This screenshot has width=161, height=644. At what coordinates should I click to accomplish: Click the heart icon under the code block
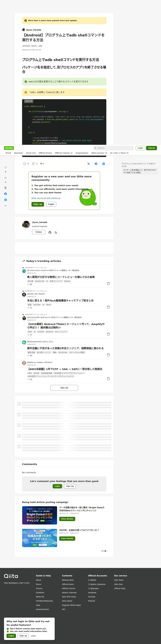(24, 164)
